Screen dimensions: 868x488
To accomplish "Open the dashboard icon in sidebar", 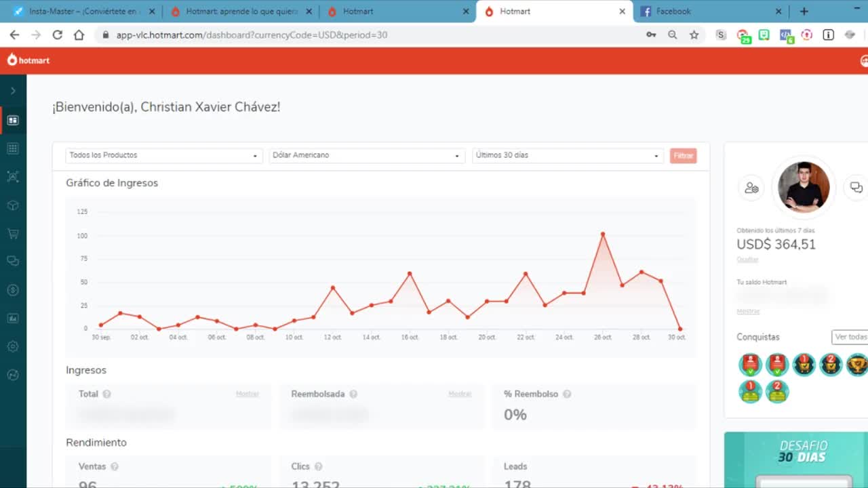I will [x=13, y=120].
